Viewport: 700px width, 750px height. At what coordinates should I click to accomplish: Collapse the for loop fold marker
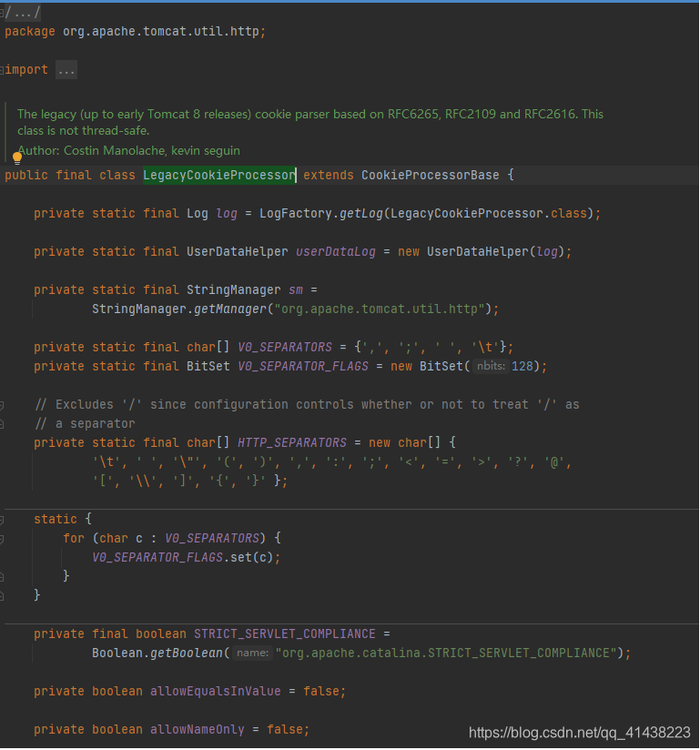tap(2, 539)
